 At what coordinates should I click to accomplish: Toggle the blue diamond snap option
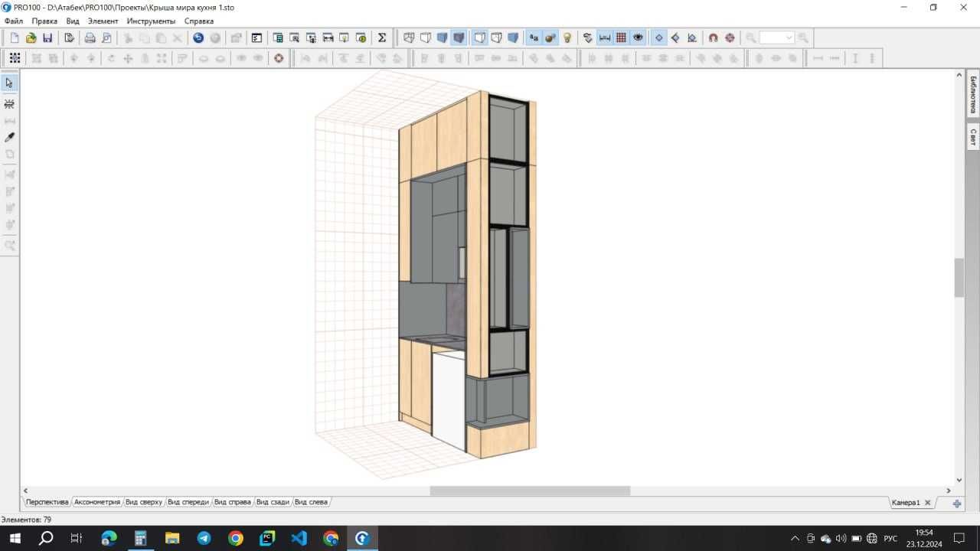tap(659, 38)
